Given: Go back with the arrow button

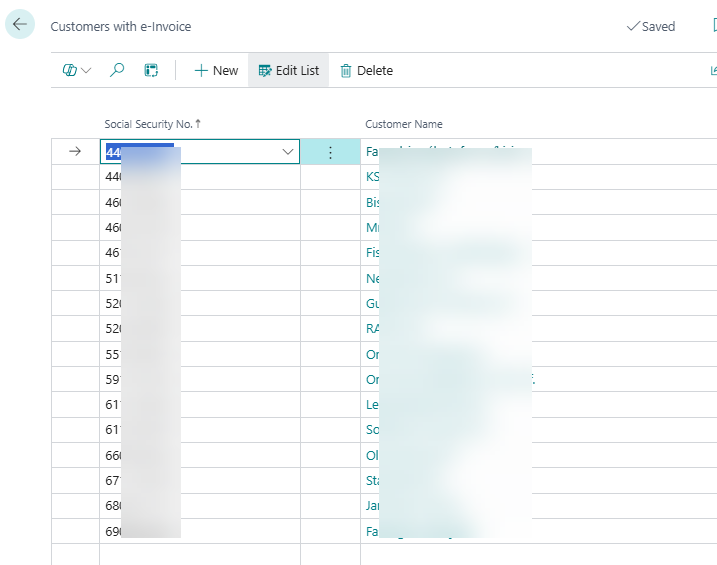Looking at the screenshot, I should pos(20,24).
